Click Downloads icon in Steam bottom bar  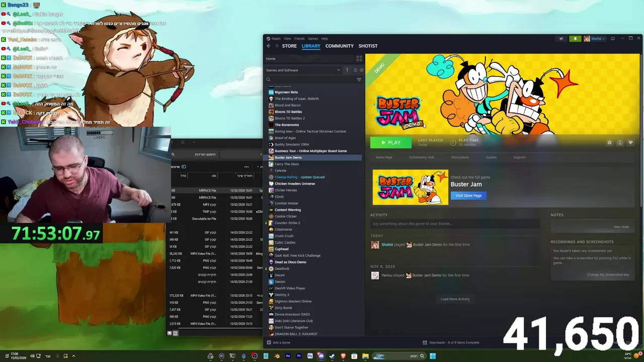coord(425,342)
